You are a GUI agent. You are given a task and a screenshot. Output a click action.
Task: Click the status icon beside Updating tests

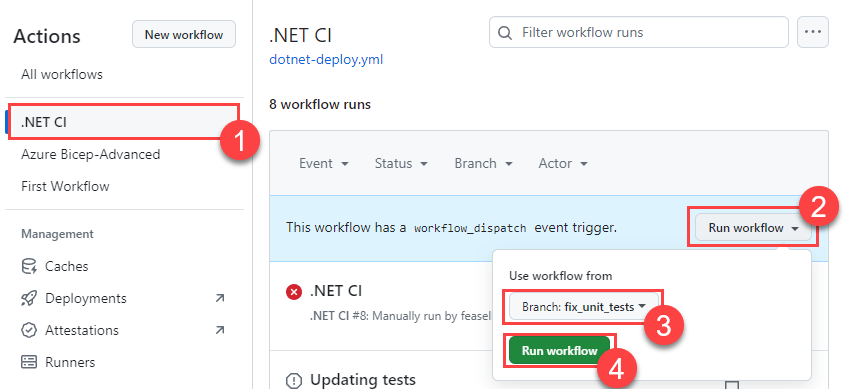coord(293,381)
